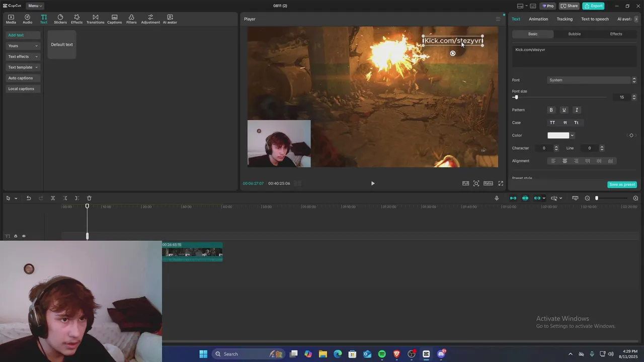This screenshot has width=644, height=362.
Task: Click the white text Color swatch
Action: pos(558,135)
